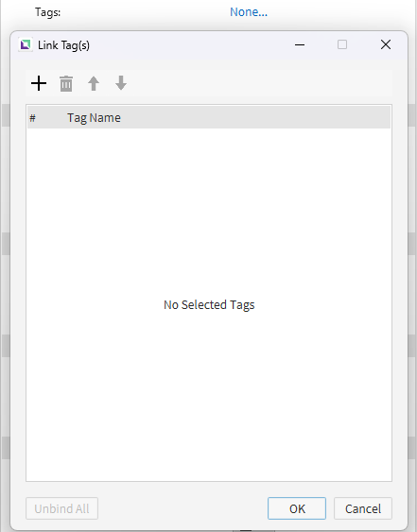417x532 pixels.
Task: Click the move down arrow icon
Action: coord(121,83)
